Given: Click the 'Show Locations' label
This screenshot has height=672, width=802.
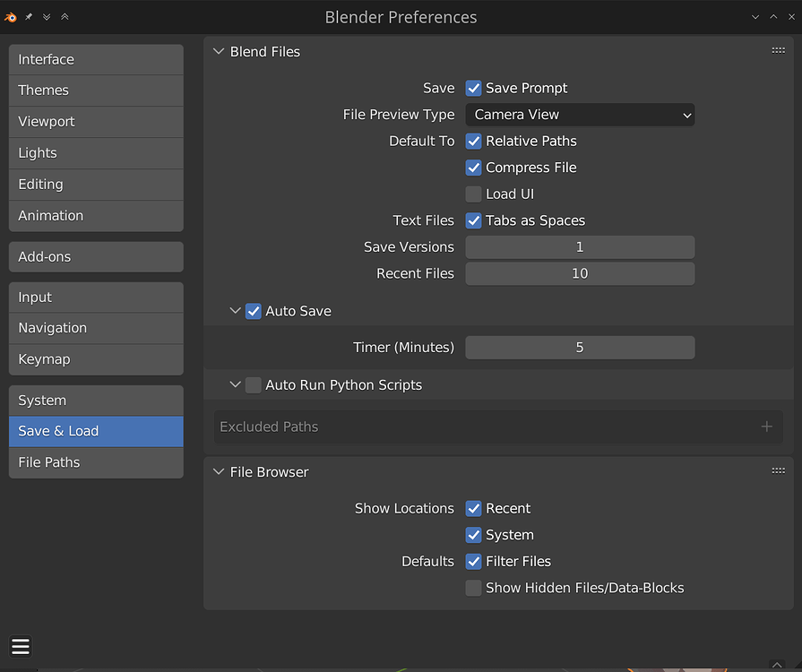Looking at the screenshot, I should 404,508.
